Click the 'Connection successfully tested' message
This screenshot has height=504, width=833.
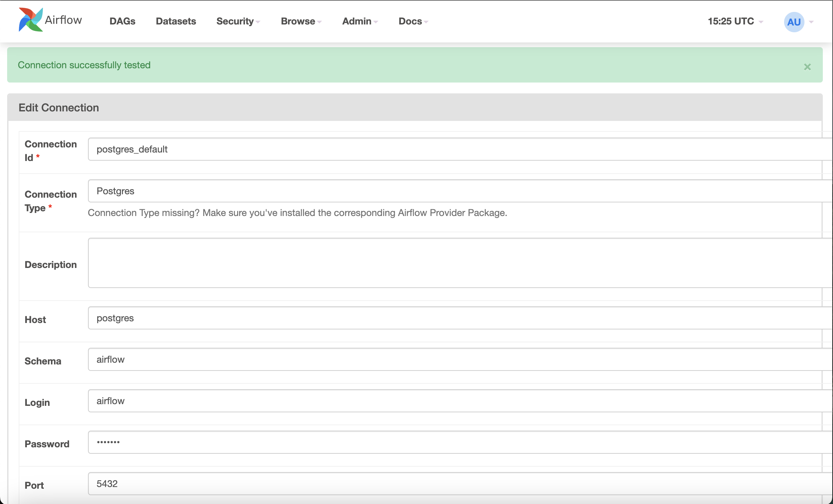click(x=84, y=65)
